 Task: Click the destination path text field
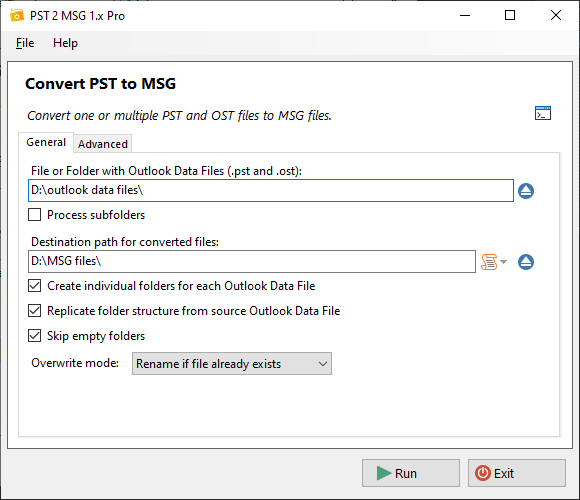coord(252,261)
